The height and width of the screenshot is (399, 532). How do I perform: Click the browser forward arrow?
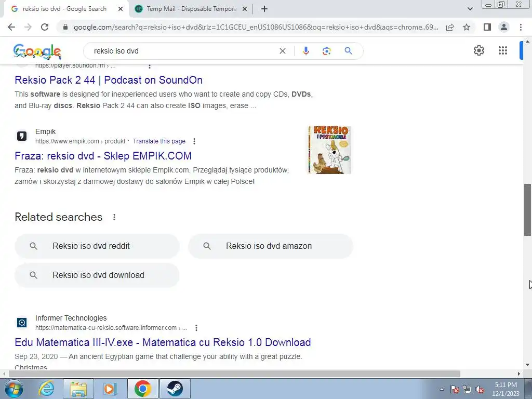(28, 27)
